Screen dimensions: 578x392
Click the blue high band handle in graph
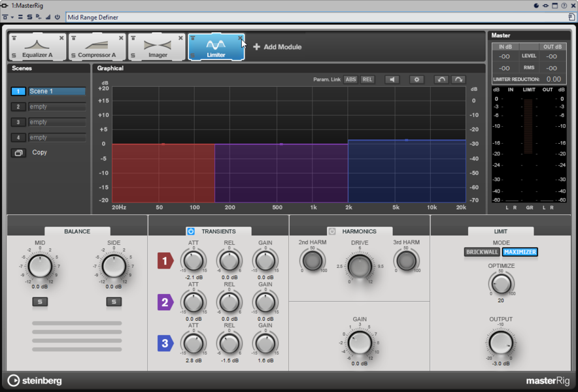pyautogui.click(x=407, y=140)
